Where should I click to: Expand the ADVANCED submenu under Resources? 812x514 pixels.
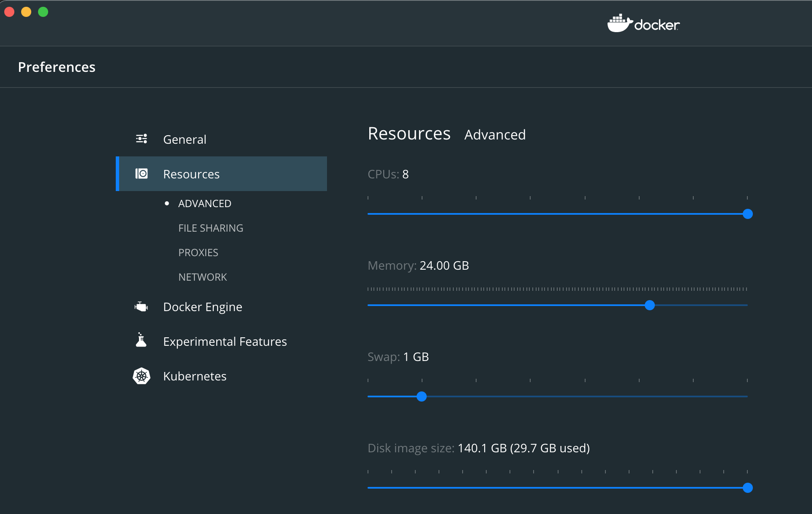[204, 202]
